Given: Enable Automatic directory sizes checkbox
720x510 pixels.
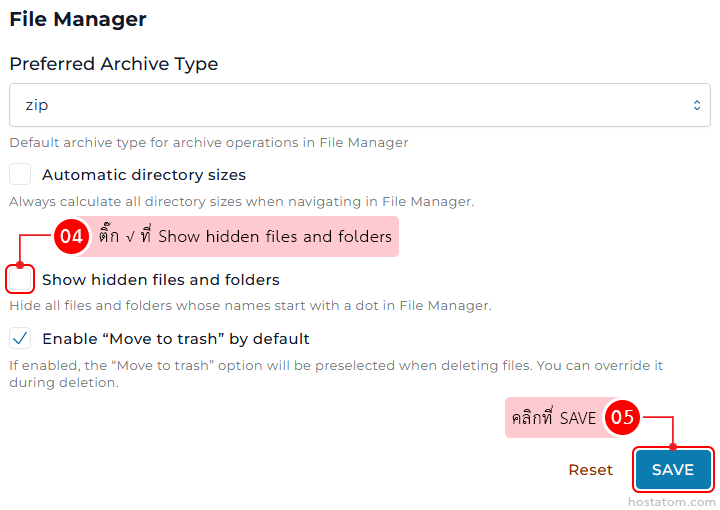Looking at the screenshot, I should (20, 174).
